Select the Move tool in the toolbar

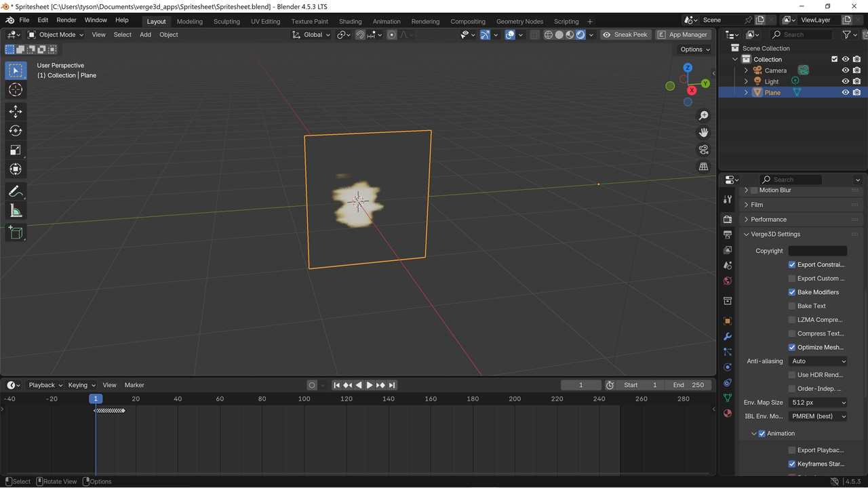click(16, 112)
